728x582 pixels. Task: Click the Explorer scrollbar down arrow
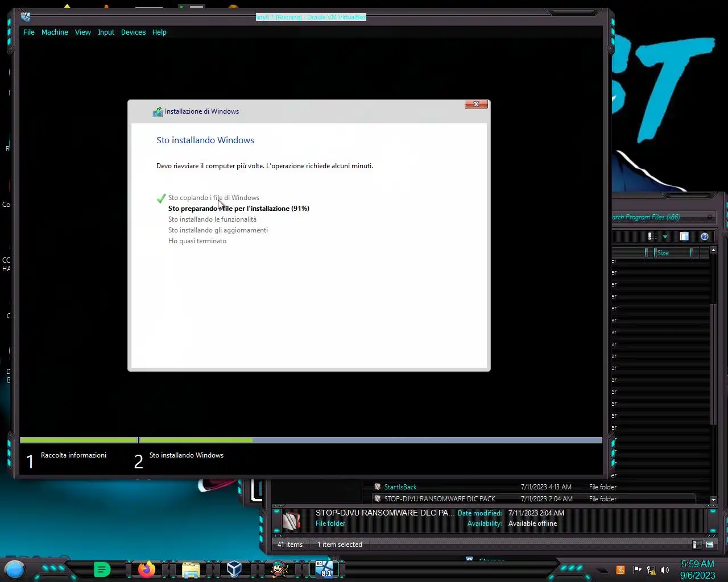[713, 500]
